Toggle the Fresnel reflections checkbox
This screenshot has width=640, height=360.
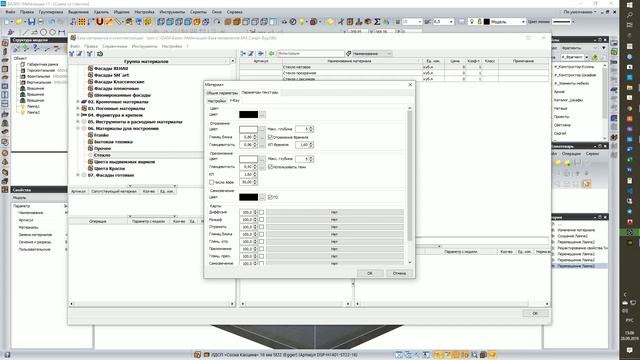270,137
